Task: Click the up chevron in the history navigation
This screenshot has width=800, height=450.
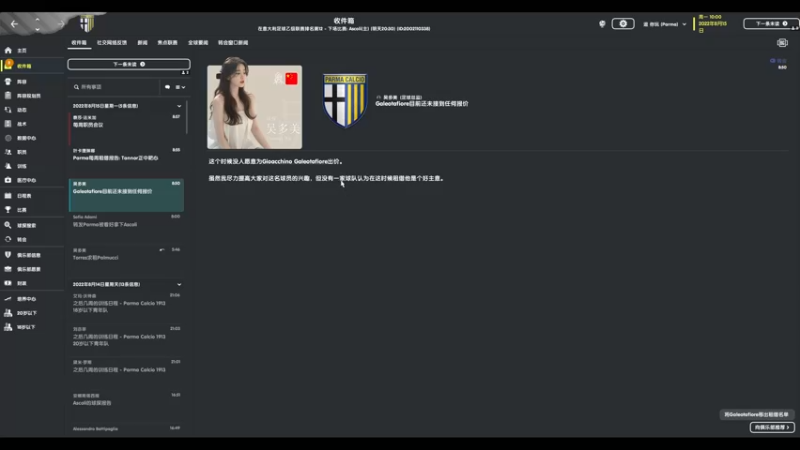Action: tap(37, 19)
